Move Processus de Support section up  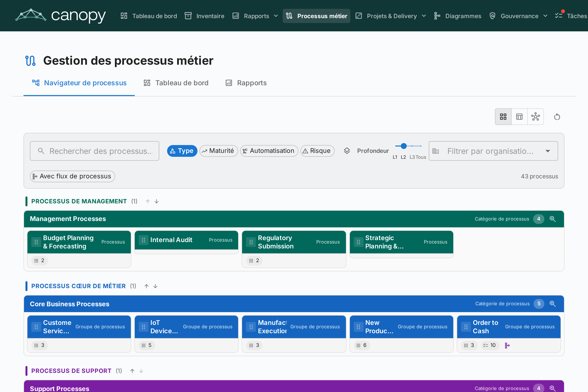click(x=132, y=371)
